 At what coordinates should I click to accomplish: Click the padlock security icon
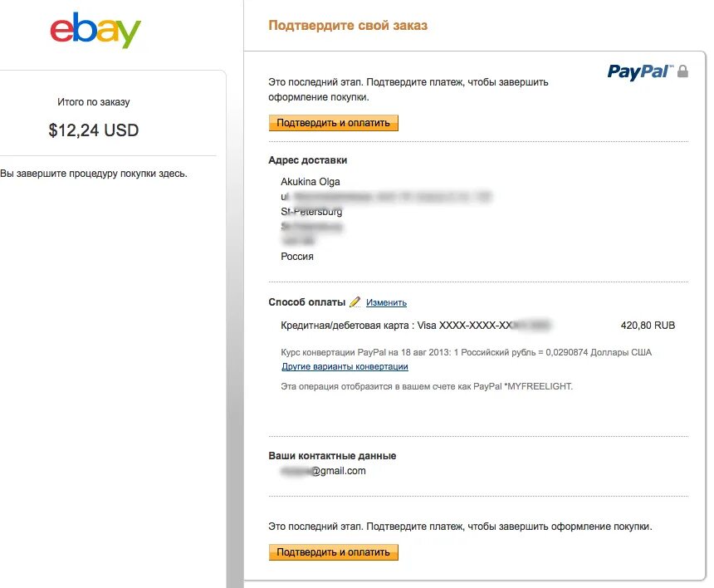682,72
